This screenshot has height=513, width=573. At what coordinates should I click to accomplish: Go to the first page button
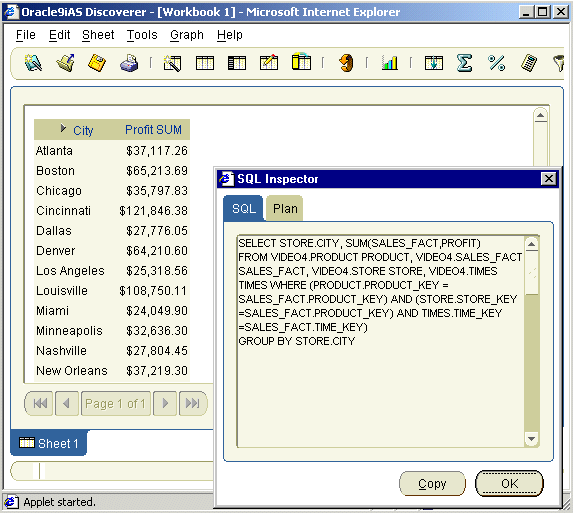tap(39, 403)
